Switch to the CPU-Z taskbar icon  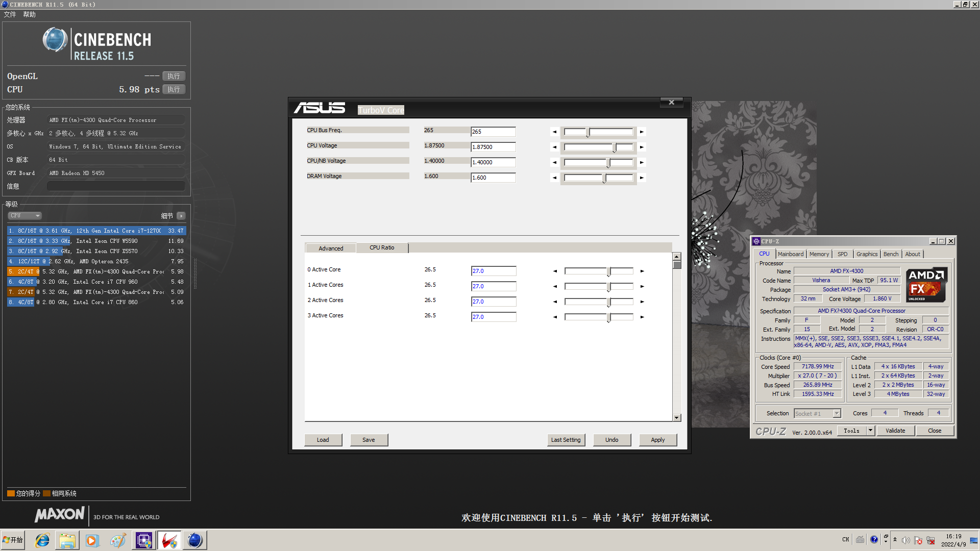(x=143, y=540)
